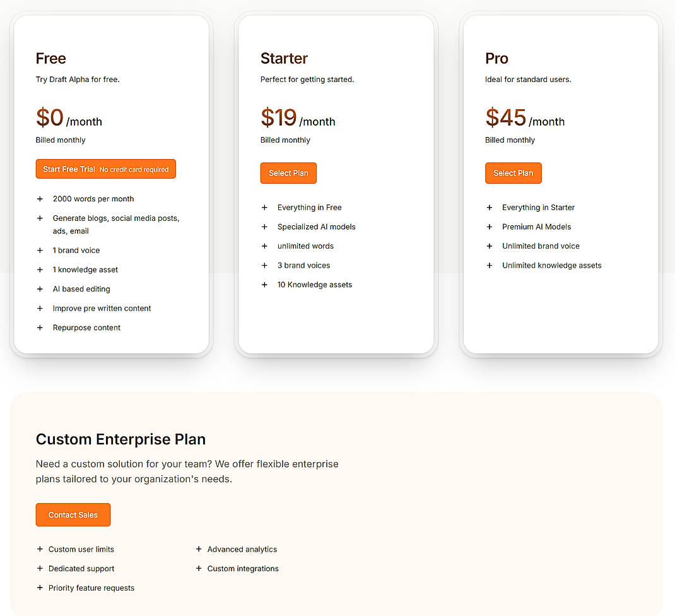Select Plan for the Pro tier
The height and width of the screenshot is (616, 675).
514,173
